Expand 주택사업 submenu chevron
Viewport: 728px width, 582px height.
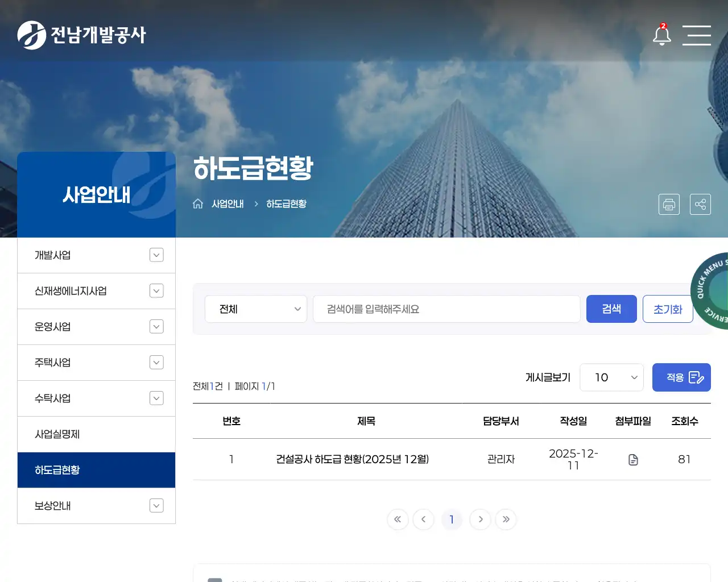156,363
